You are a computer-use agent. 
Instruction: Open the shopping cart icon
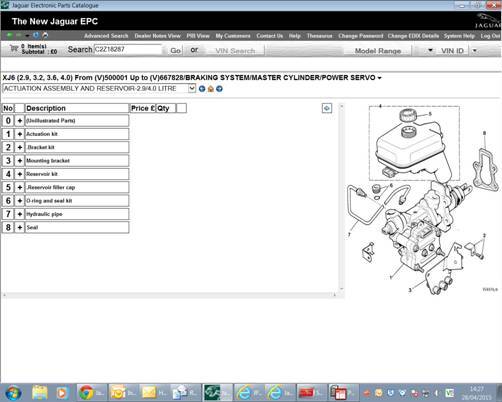[x=14, y=49]
